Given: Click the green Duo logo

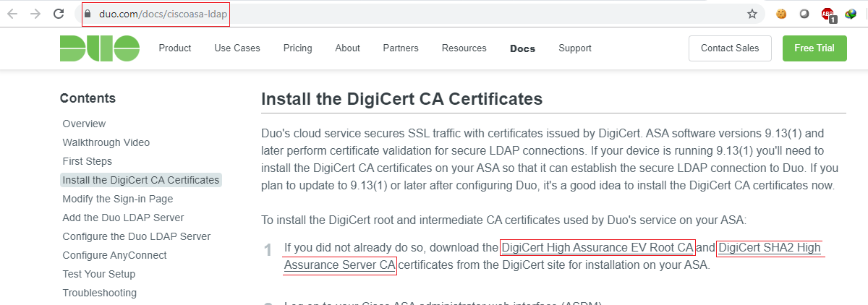Looking at the screenshot, I should tap(100, 48).
